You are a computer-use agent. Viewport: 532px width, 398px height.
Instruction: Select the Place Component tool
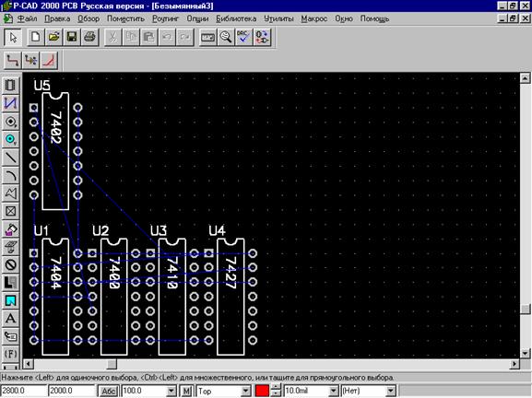[10, 85]
